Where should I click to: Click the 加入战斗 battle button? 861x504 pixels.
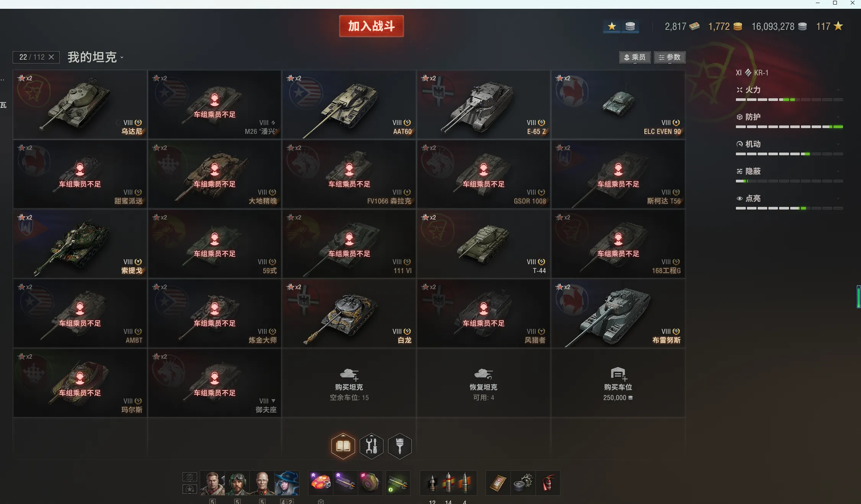(371, 26)
